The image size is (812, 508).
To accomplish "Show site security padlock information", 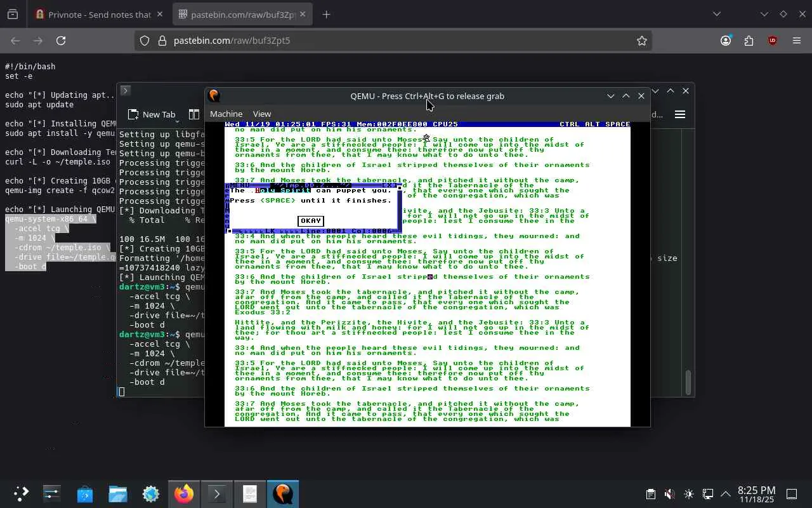I will (x=162, y=41).
